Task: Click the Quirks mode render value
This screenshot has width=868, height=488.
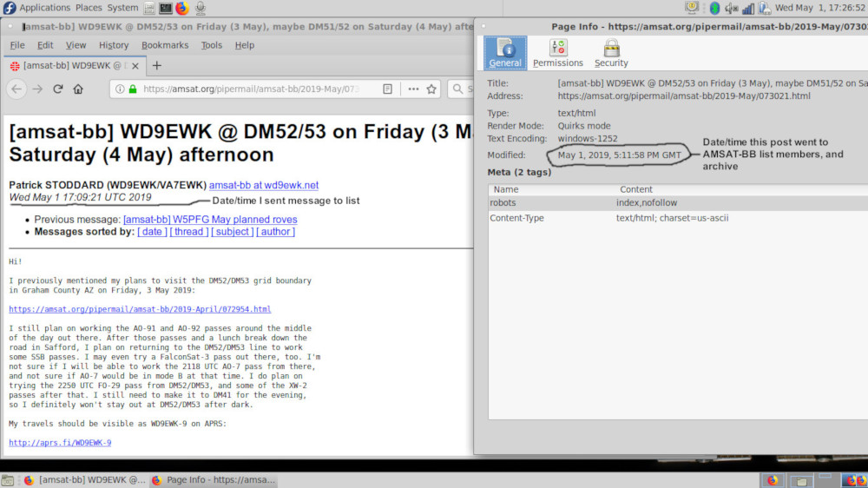Action: 584,126
